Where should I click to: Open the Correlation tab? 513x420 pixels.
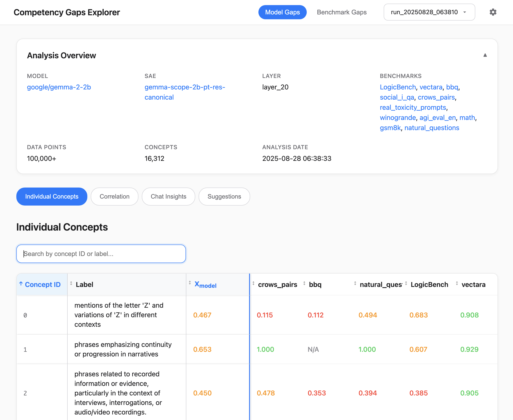click(x=114, y=196)
